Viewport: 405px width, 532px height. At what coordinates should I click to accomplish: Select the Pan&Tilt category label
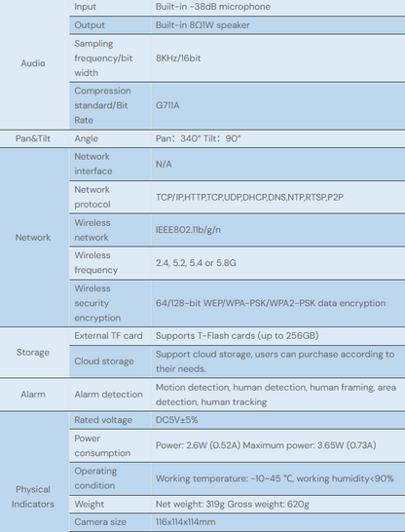coord(33,138)
